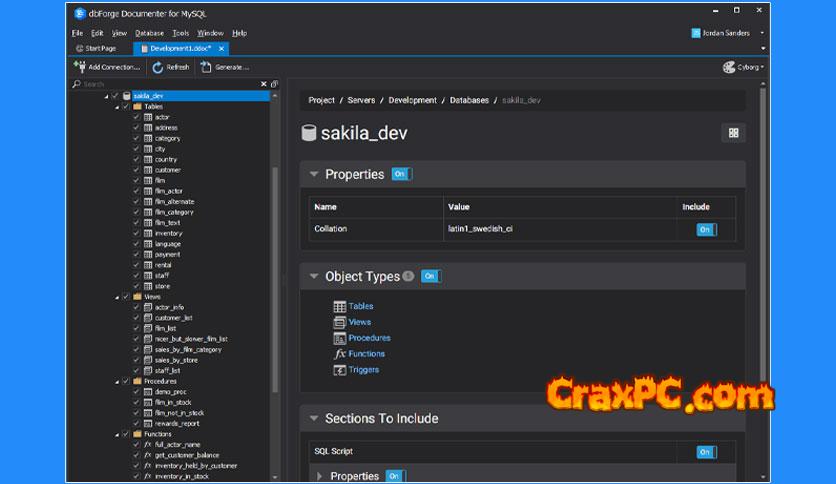Click the Functions fx icon in Object Types
Screen dimensions: 836x484
coord(340,354)
